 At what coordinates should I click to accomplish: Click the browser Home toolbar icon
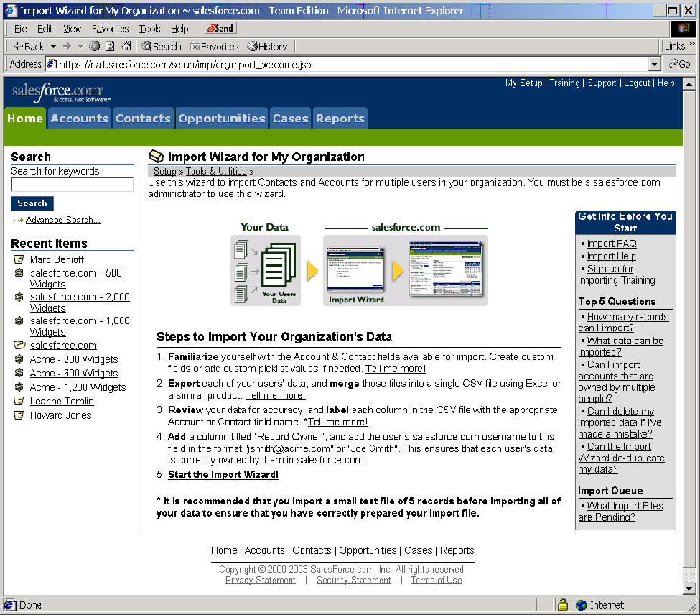pyautogui.click(x=126, y=46)
